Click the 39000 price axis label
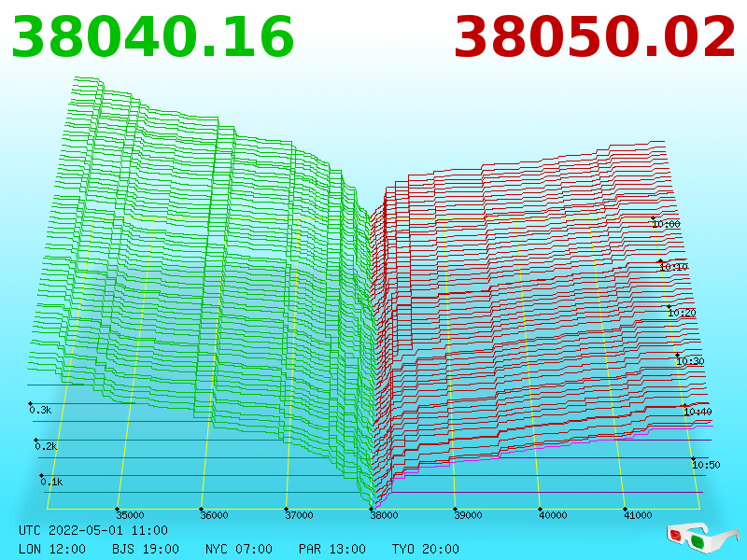Screen dimensions: 747x560 469,515
